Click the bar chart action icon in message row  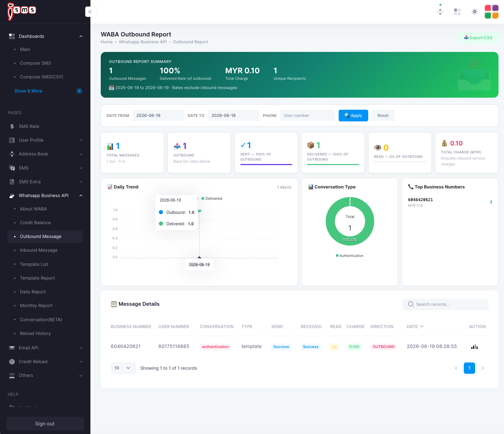pyautogui.click(x=474, y=347)
